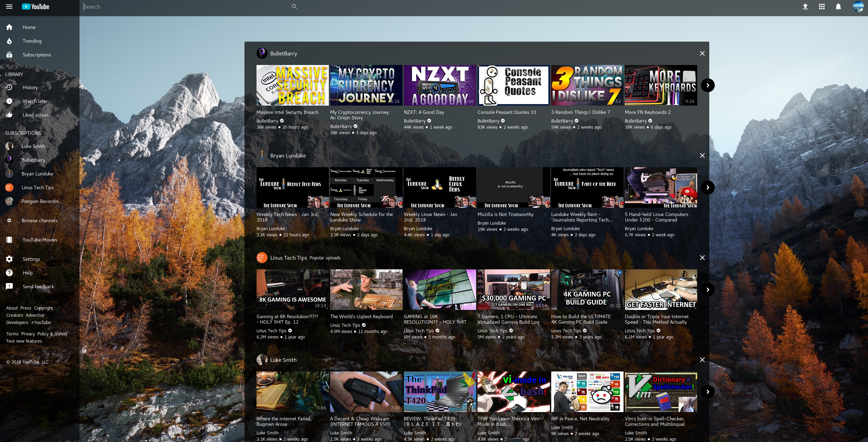Show next Luke Smith videos with arrow
The width and height of the screenshot is (868, 442).
click(708, 392)
